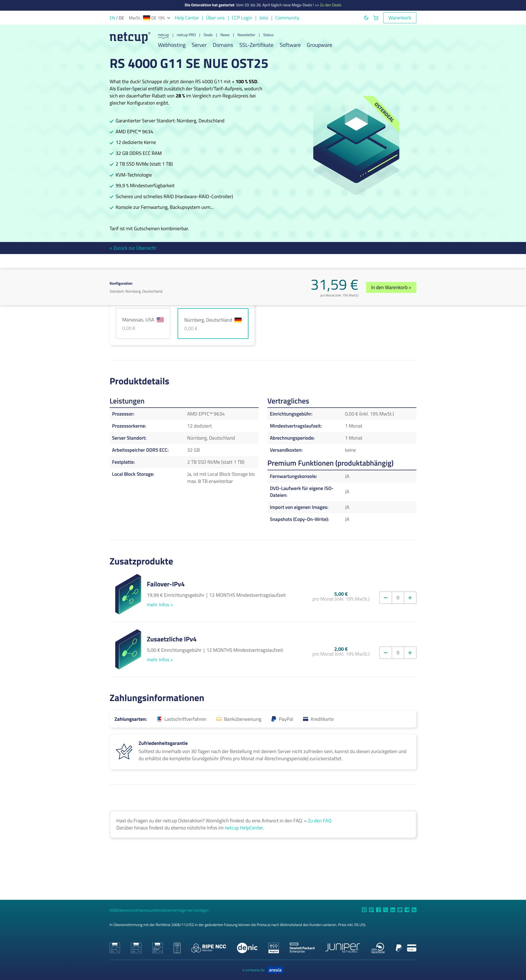This screenshot has height=980, width=526.
Task: Click the anexia company logo
Action: click(275, 970)
